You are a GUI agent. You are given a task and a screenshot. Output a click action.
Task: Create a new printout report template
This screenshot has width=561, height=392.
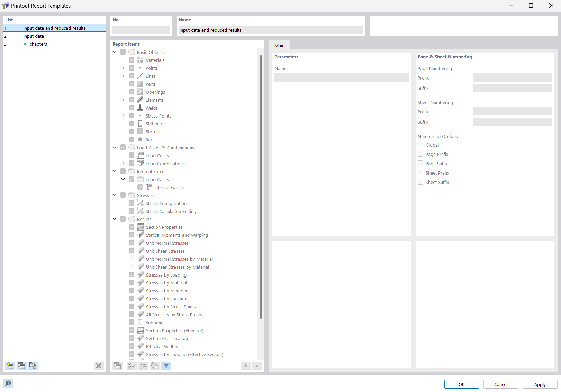coord(10,365)
